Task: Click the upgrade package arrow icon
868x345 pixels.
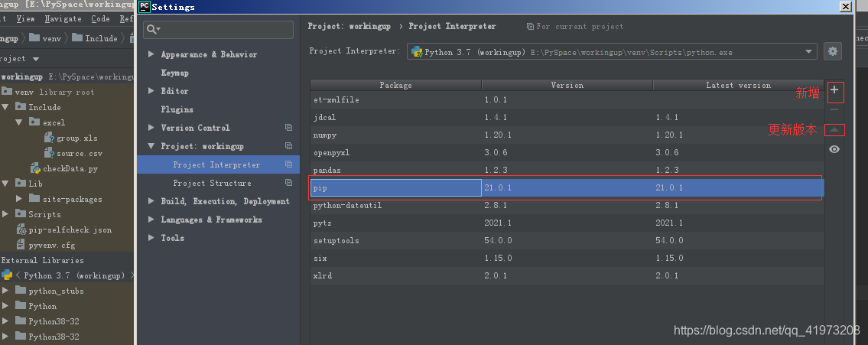Action: click(x=834, y=130)
